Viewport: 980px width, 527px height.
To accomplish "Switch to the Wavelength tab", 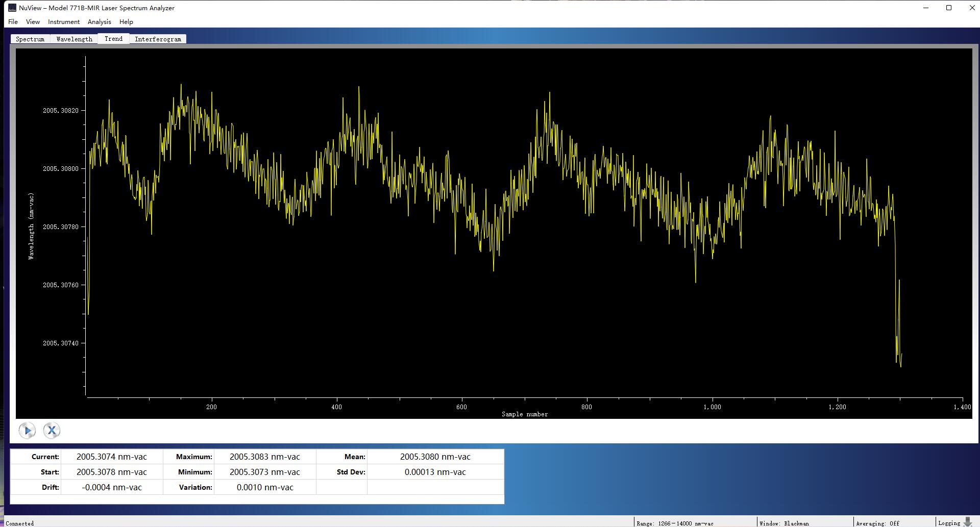I will click(75, 39).
